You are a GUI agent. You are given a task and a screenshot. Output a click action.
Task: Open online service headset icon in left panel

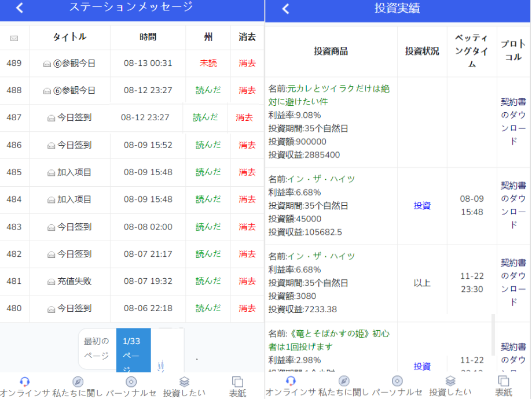[25, 382]
